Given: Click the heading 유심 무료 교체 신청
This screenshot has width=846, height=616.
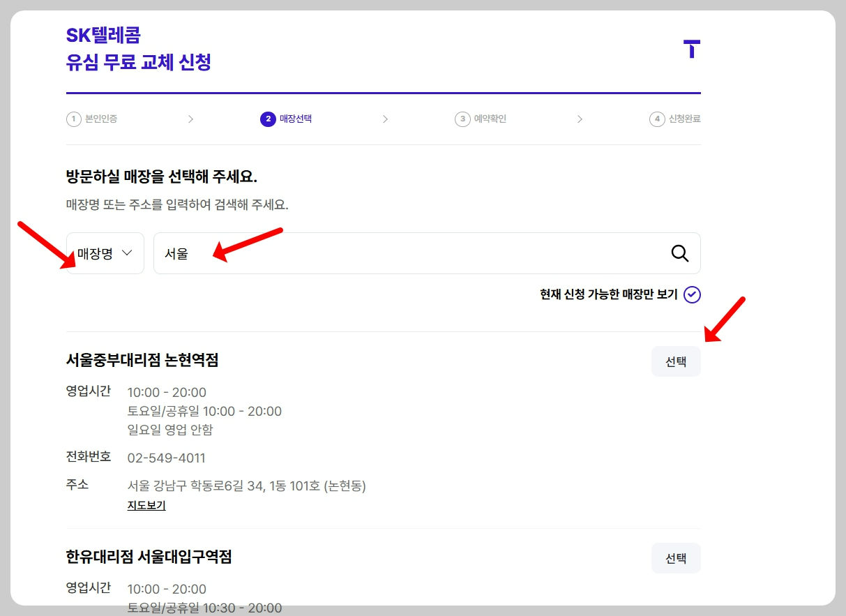Looking at the screenshot, I should [x=138, y=63].
